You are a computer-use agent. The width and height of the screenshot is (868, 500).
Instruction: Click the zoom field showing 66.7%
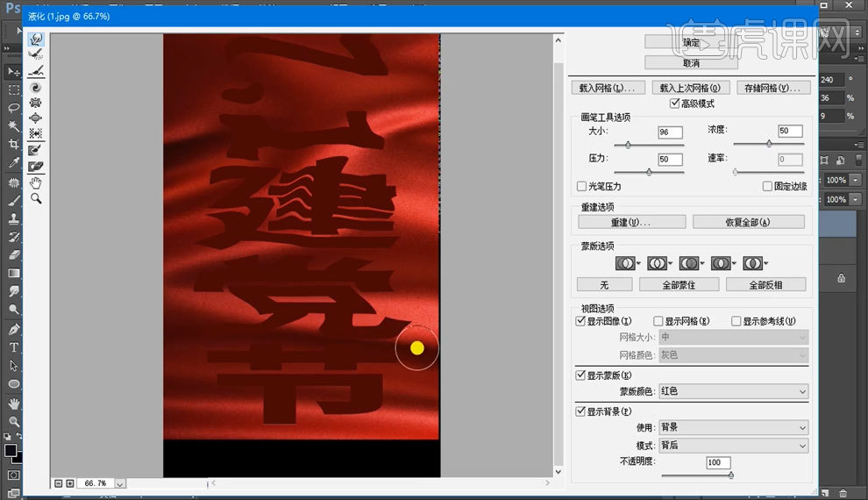click(x=96, y=483)
